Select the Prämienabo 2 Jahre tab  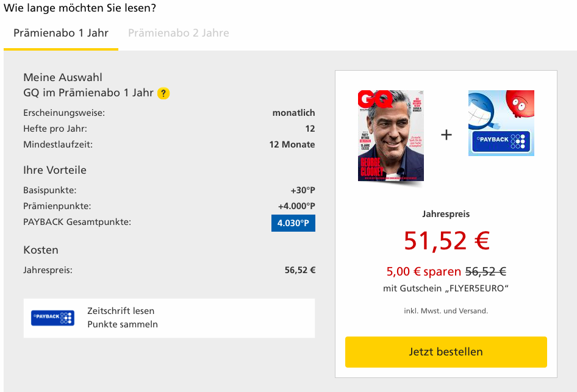point(179,33)
